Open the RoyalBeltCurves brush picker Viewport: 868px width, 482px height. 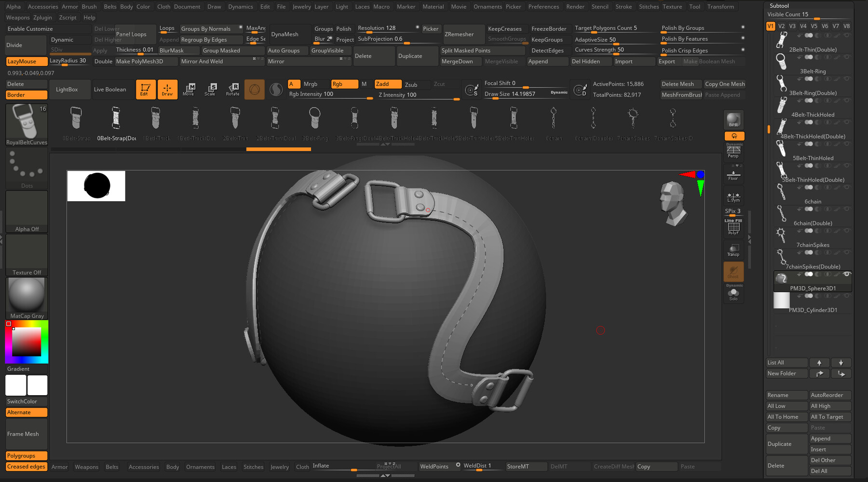coord(27,125)
